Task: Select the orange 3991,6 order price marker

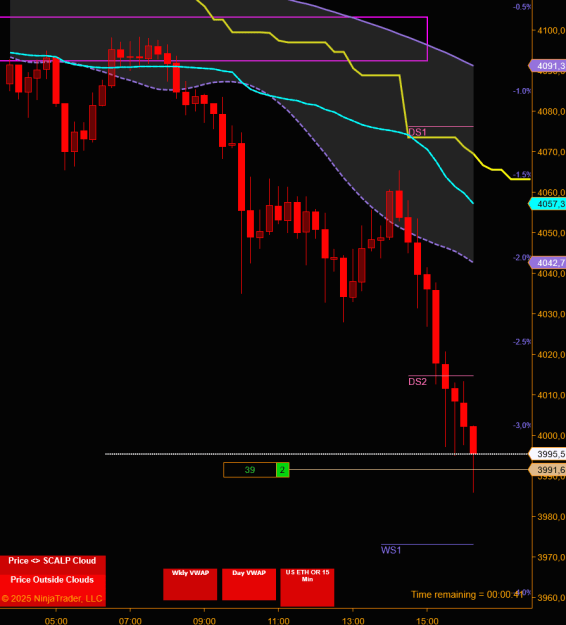Action: pyautogui.click(x=548, y=470)
